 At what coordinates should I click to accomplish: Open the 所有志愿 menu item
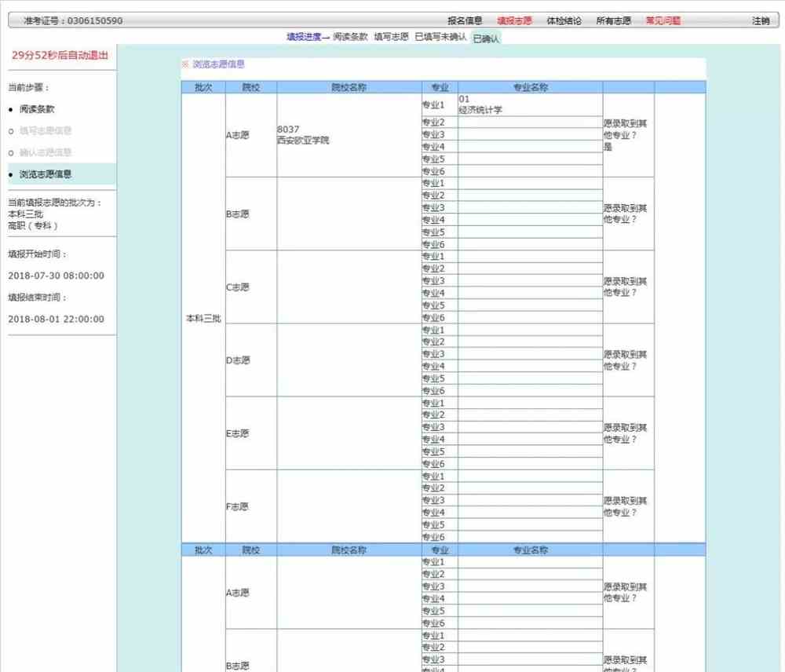[613, 20]
